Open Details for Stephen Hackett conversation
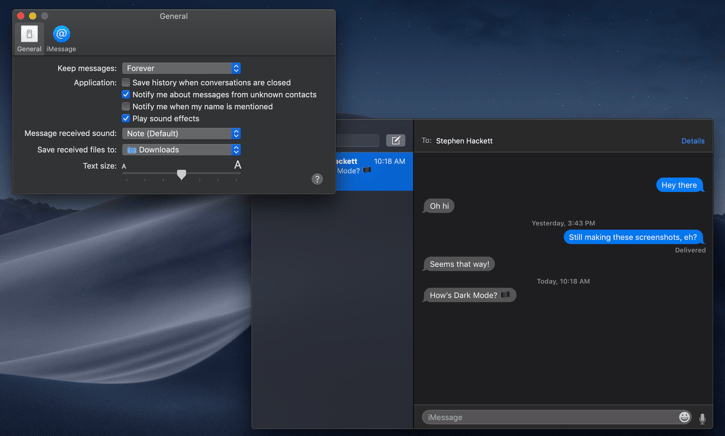The width and height of the screenshot is (725, 436). tap(693, 141)
